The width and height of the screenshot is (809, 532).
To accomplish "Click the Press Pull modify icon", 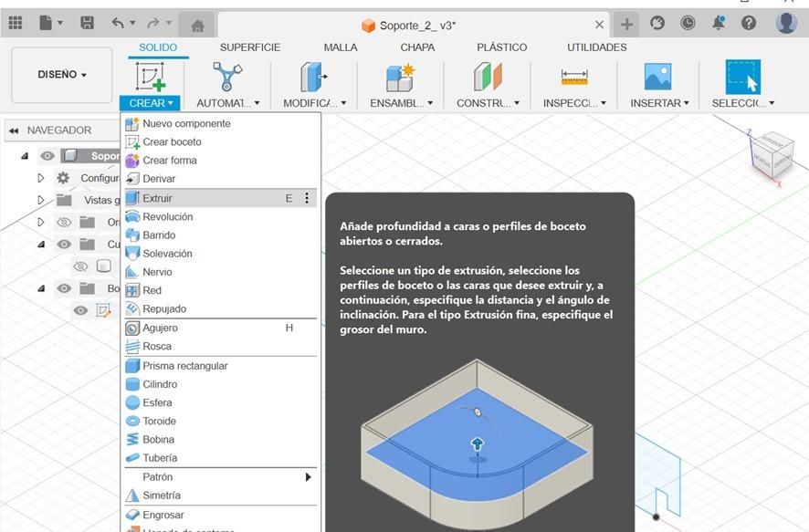I will pos(313,78).
